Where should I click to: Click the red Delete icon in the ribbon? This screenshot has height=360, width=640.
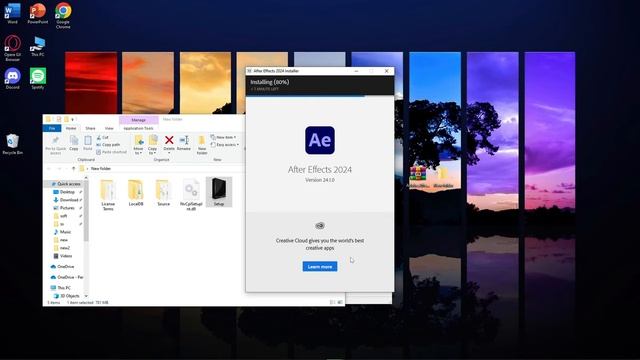tap(169, 140)
